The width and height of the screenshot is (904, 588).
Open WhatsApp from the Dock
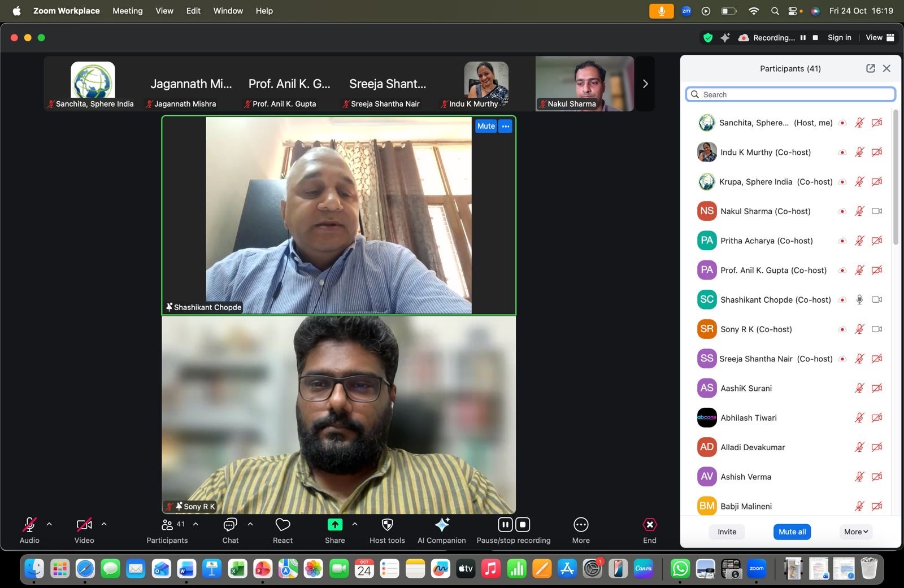point(680,568)
